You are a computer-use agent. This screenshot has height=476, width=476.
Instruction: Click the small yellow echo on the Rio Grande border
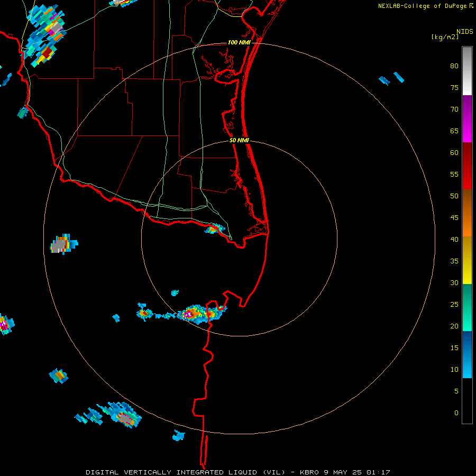[x=215, y=228]
